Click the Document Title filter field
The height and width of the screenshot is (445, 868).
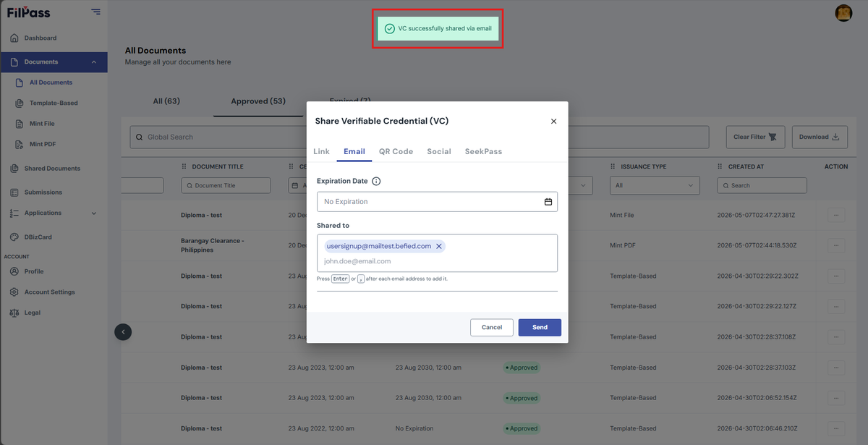tap(226, 185)
